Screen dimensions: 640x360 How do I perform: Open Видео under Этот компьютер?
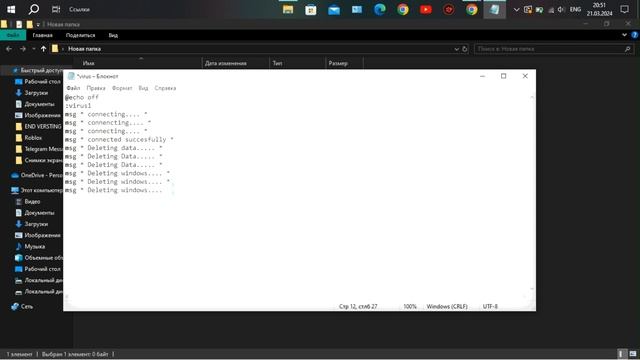click(x=28, y=202)
